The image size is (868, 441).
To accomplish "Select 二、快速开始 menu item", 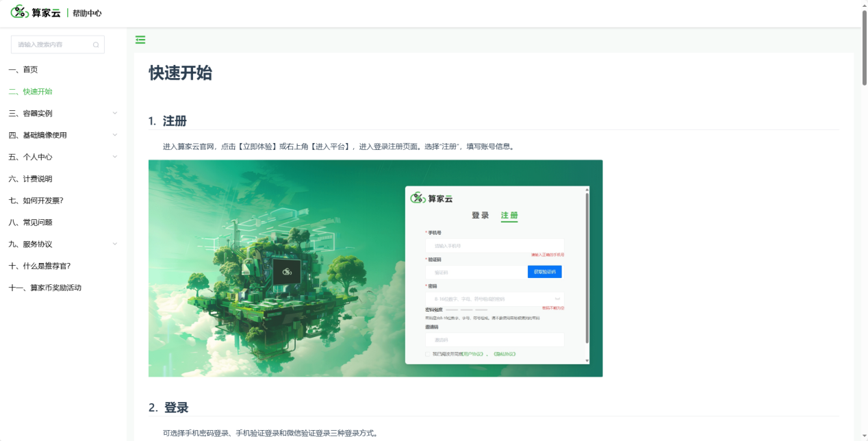I will 30,92.
